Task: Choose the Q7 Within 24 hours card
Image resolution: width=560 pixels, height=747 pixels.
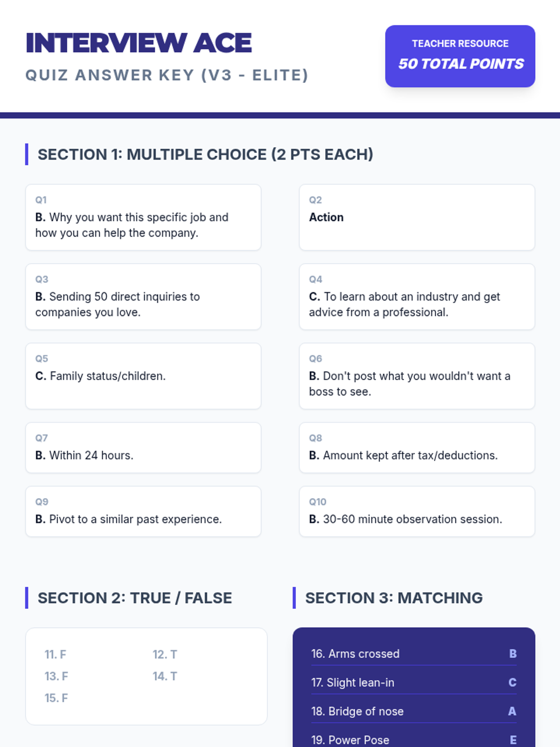Action: pos(143,448)
